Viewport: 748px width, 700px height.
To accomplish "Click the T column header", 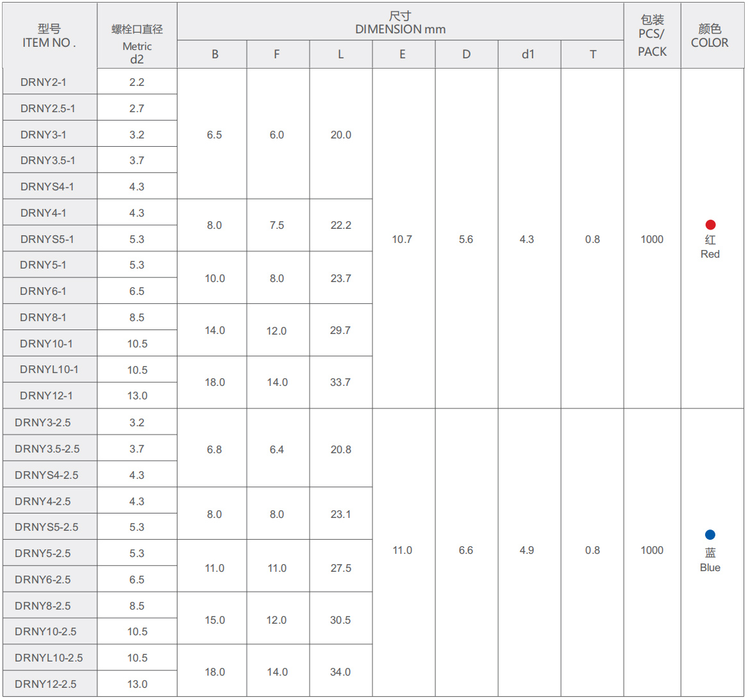I will (593, 54).
